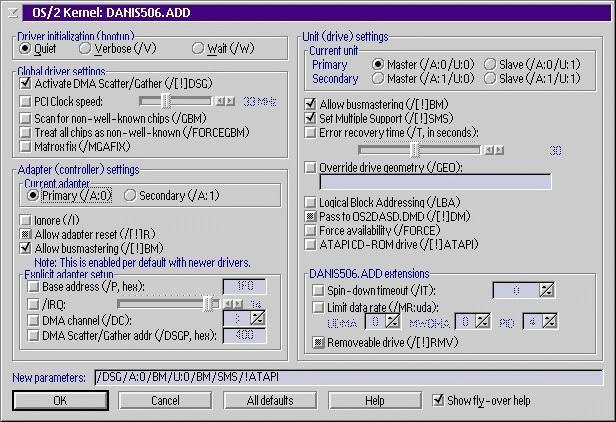Enable the Matrox fix (/MGAFIX) checkbox
Screen dimensions: 616x422
(26, 147)
